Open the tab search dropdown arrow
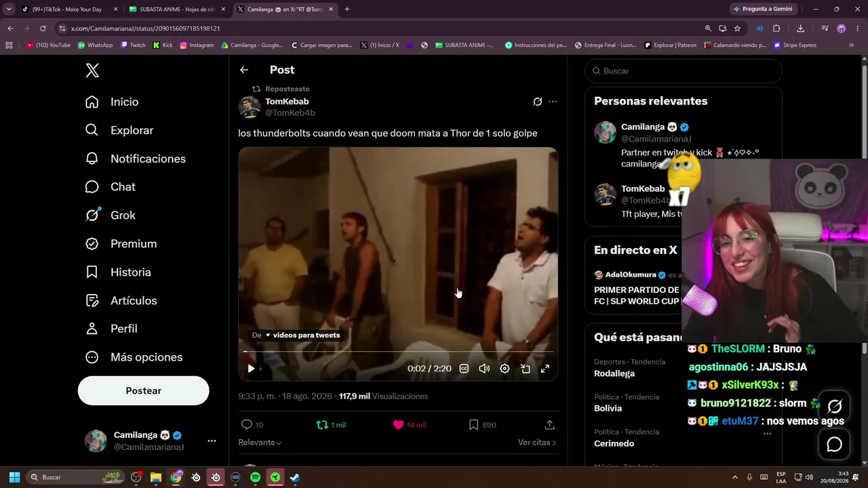This screenshot has width=868, height=488. [9, 9]
